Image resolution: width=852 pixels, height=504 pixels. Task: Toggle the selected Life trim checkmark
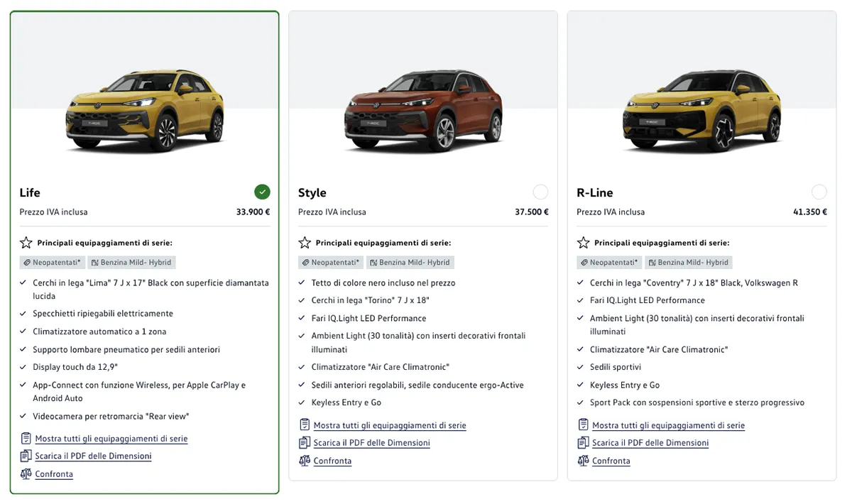click(x=262, y=192)
